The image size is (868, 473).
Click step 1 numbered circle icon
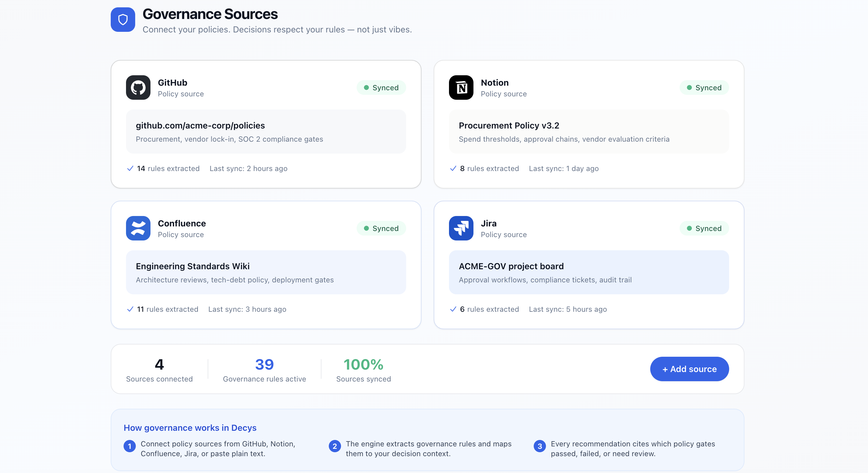(129, 446)
